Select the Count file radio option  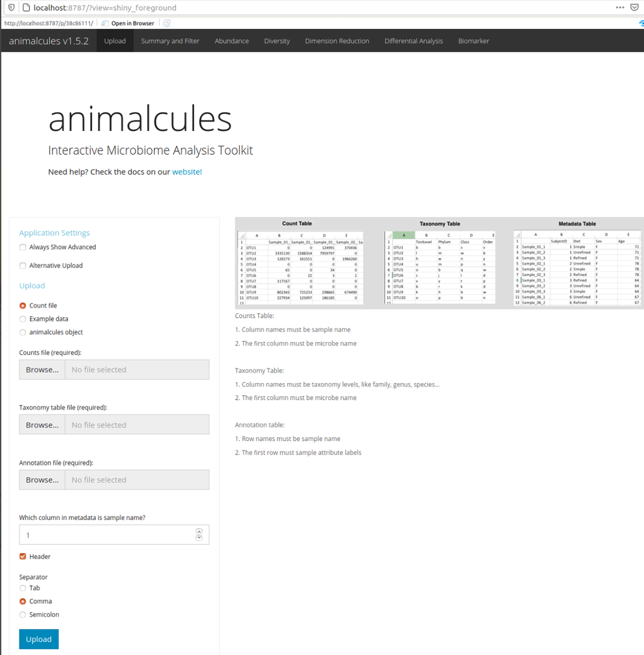tap(23, 306)
